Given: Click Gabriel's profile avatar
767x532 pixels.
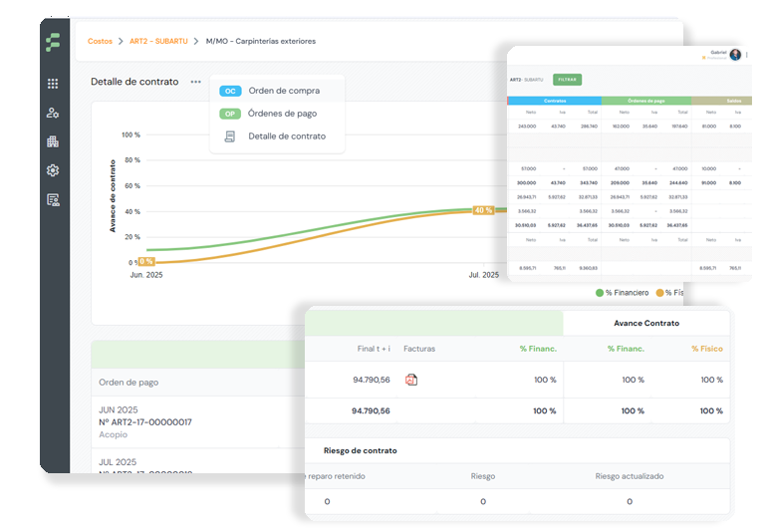Looking at the screenshot, I should tap(735, 55).
